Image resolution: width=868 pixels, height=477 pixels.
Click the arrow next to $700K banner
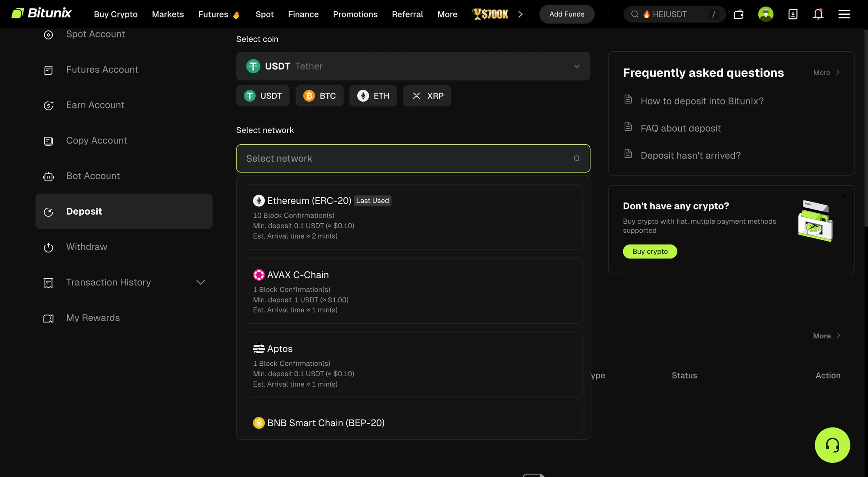(x=520, y=14)
